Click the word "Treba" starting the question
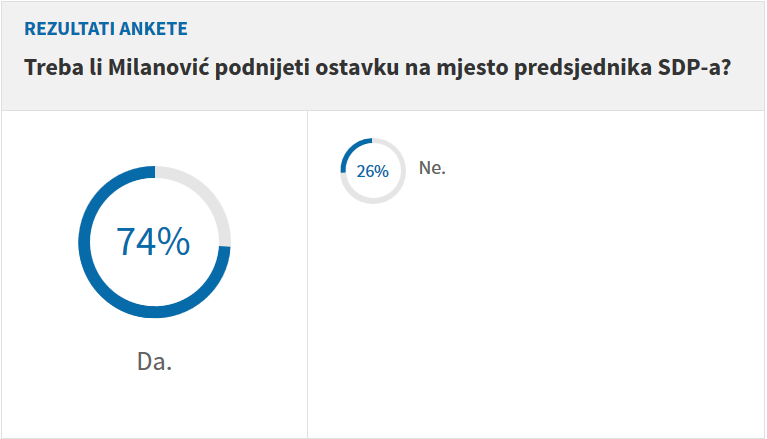 [51, 70]
